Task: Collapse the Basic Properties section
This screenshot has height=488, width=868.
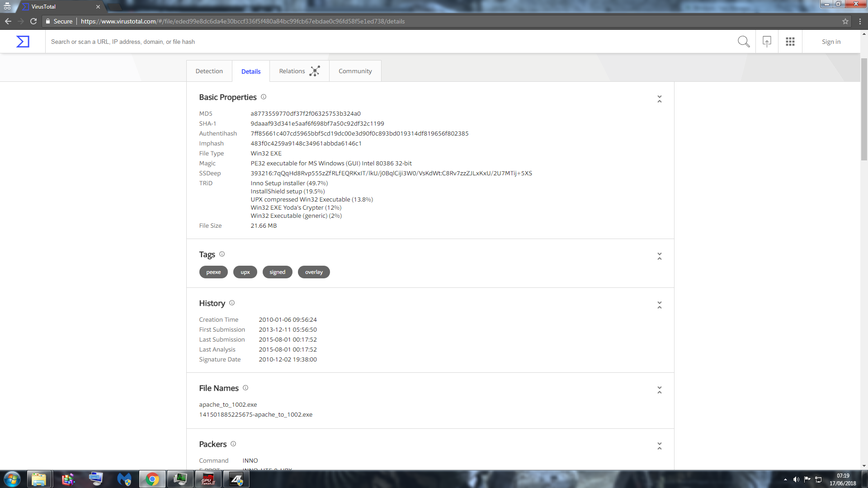Action: [x=660, y=99]
